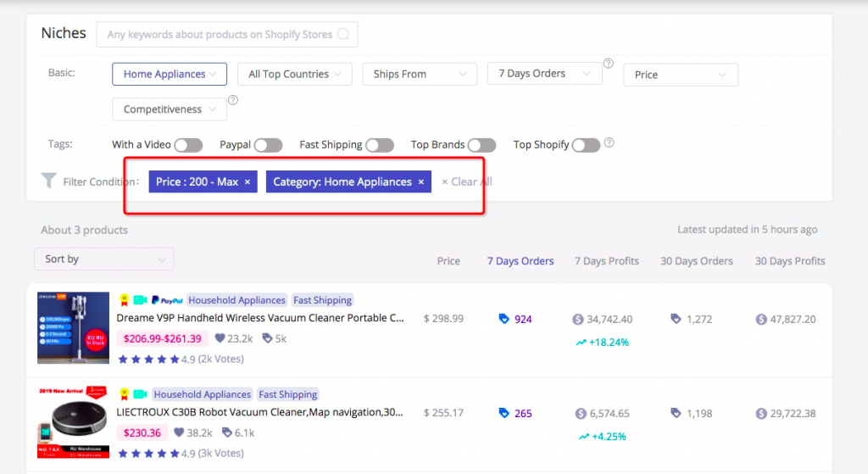868x474 pixels.
Task: Click the heart icon showing 23.2k
Action: click(x=220, y=337)
